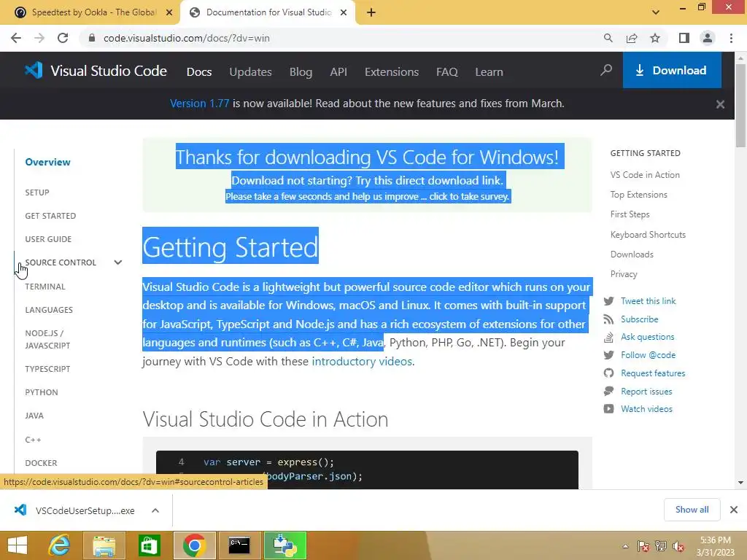
Task: Click the introductory videos link
Action: click(362, 362)
